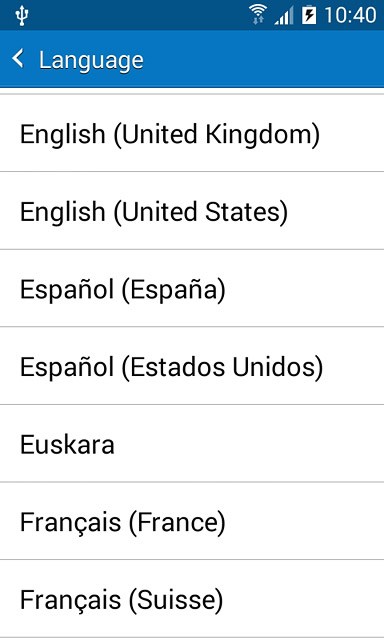Tap the word Suisse in last entry
Viewport: 384px width, 640px height.
176,600
